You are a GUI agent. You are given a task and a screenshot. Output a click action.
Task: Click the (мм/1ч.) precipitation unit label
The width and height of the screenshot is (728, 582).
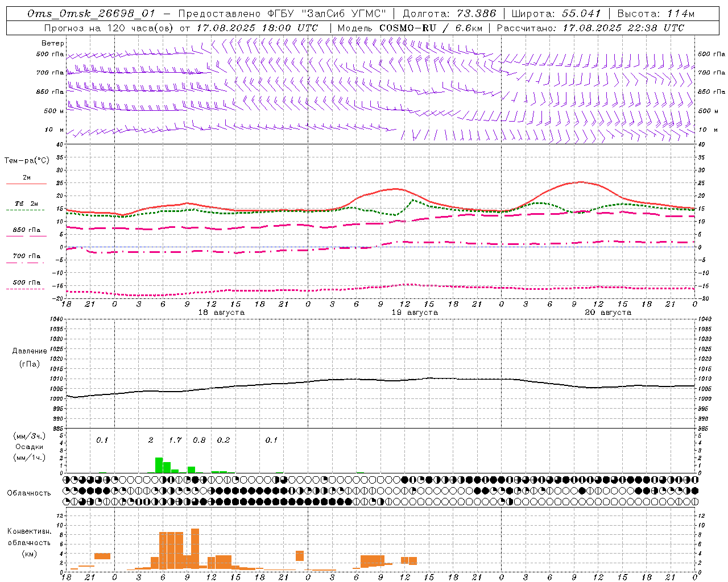point(30,458)
